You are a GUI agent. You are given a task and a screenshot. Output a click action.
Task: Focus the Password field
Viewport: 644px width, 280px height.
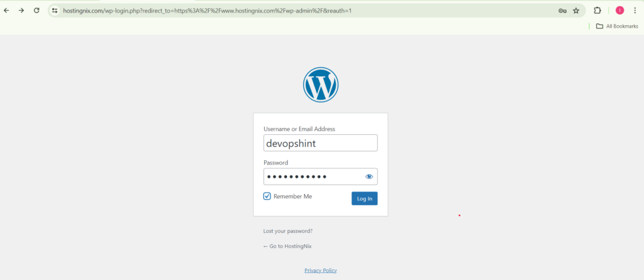pyautogui.click(x=320, y=176)
